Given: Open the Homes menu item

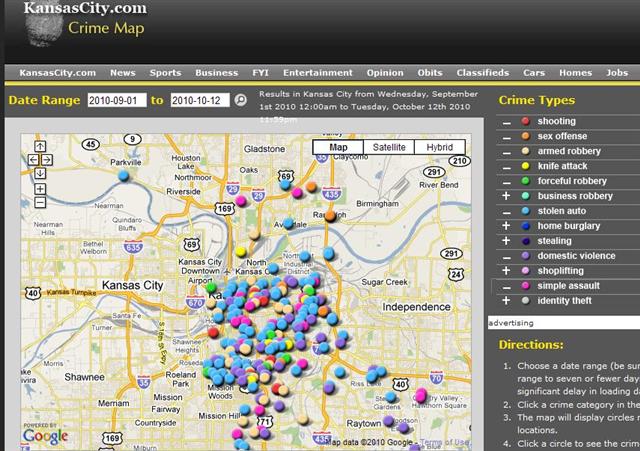Looking at the screenshot, I should 576,73.
